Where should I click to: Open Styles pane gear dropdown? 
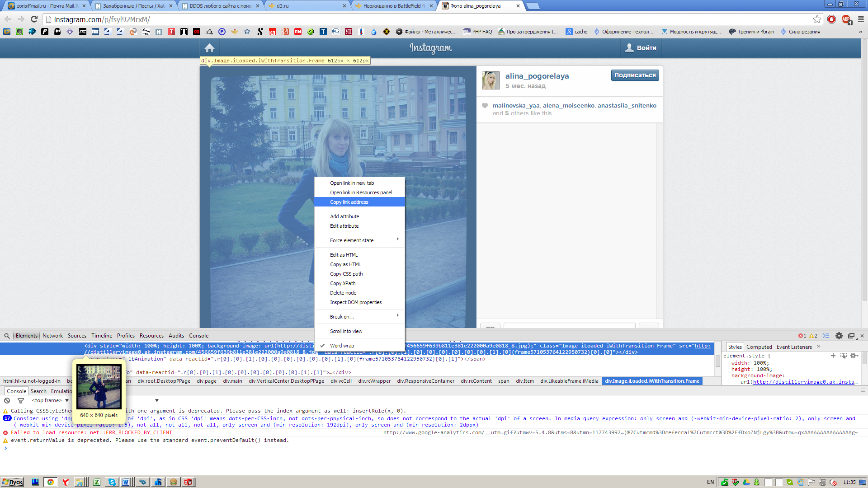pos(854,356)
